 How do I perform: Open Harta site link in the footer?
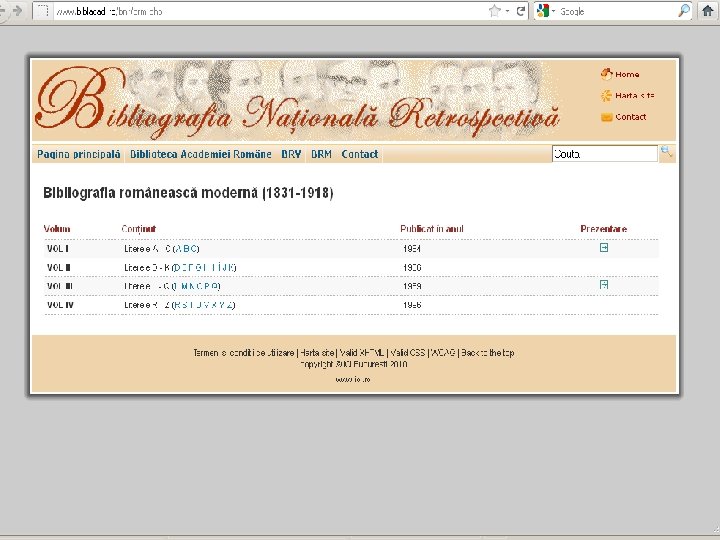317,353
